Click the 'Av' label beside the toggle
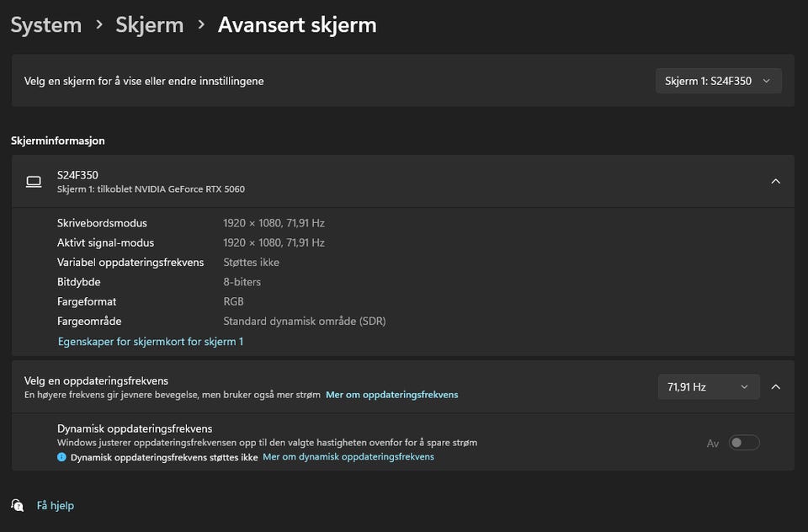Screen dimensions: 808x532 click(x=713, y=444)
